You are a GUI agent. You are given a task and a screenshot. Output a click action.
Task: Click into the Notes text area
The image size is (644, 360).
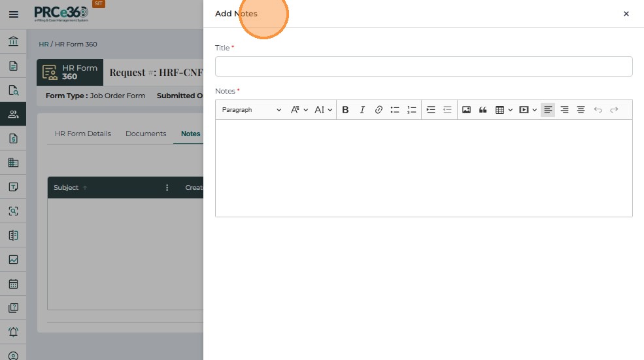424,168
